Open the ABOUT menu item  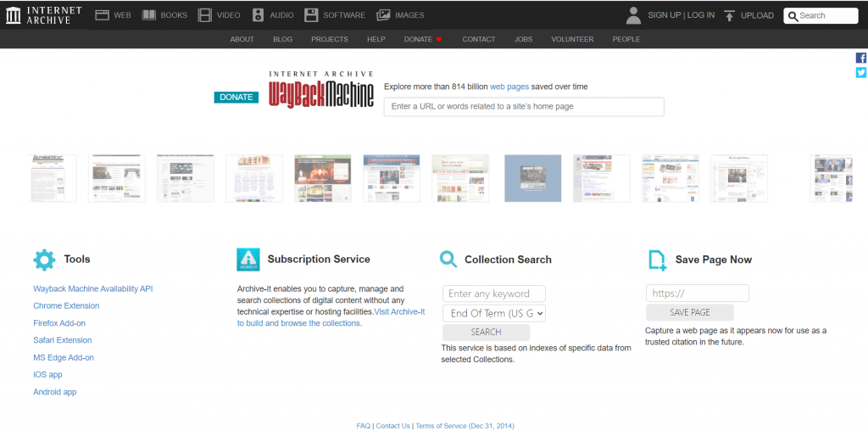[x=242, y=39]
